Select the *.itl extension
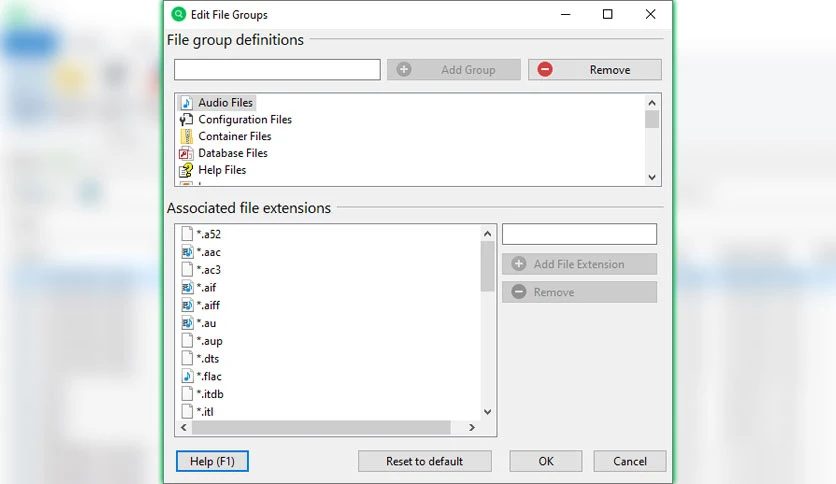The height and width of the screenshot is (484, 836). 205,412
